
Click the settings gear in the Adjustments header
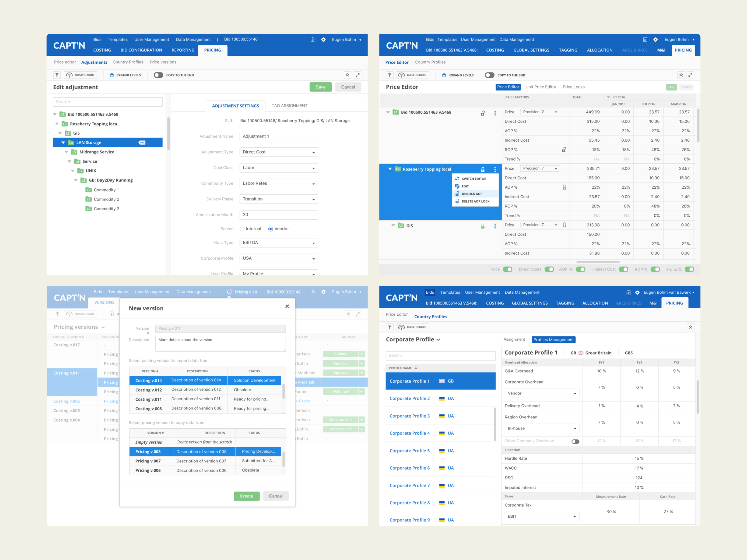[323, 39]
